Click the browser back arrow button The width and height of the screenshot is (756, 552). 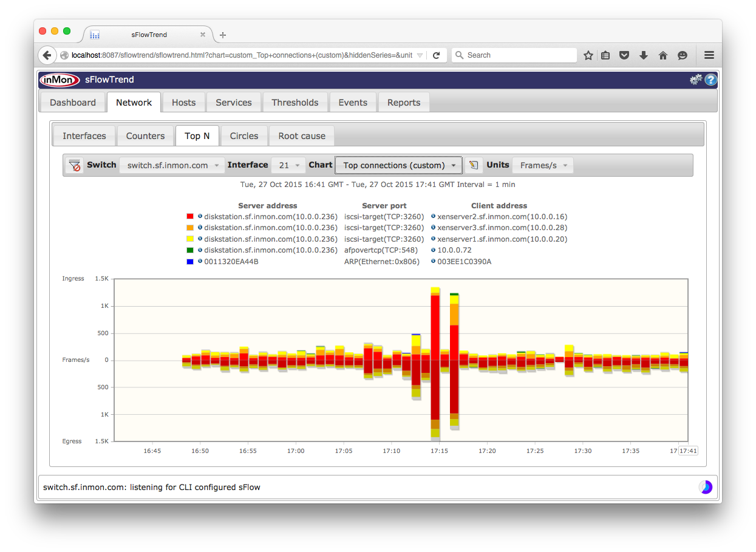pyautogui.click(x=47, y=55)
